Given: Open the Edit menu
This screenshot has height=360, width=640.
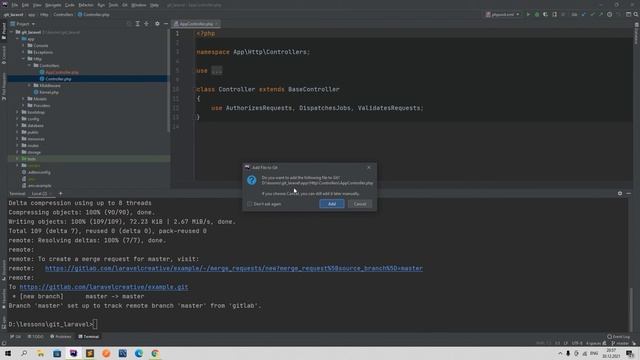Looking at the screenshot, I should (x=25, y=5).
